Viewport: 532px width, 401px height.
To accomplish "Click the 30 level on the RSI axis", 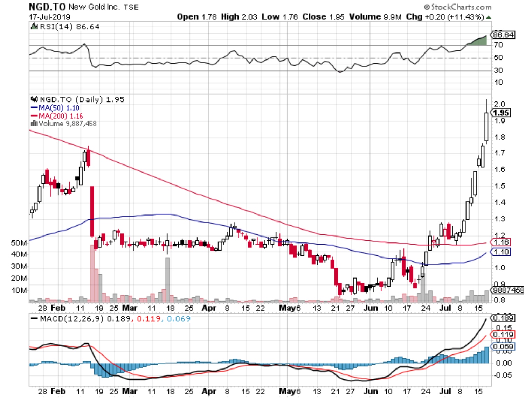I will point(498,70).
